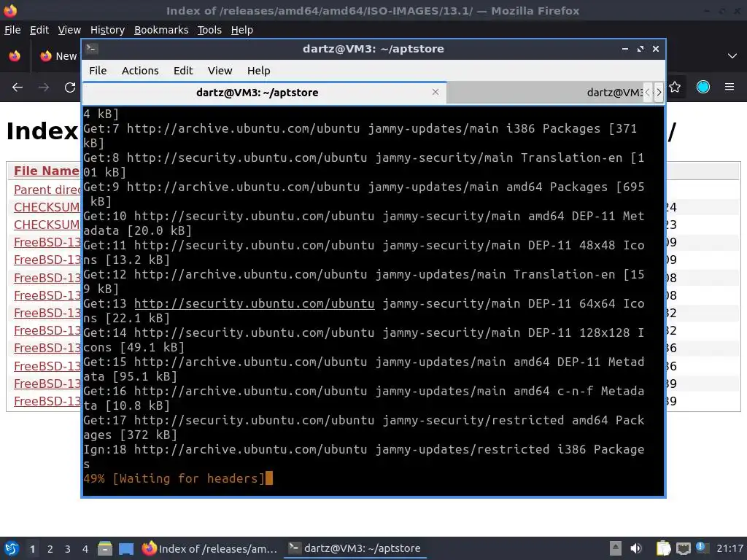The width and height of the screenshot is (747, 560).
Task: Close the terminal window
Action: pyautogui.click(x=656, y=49)
